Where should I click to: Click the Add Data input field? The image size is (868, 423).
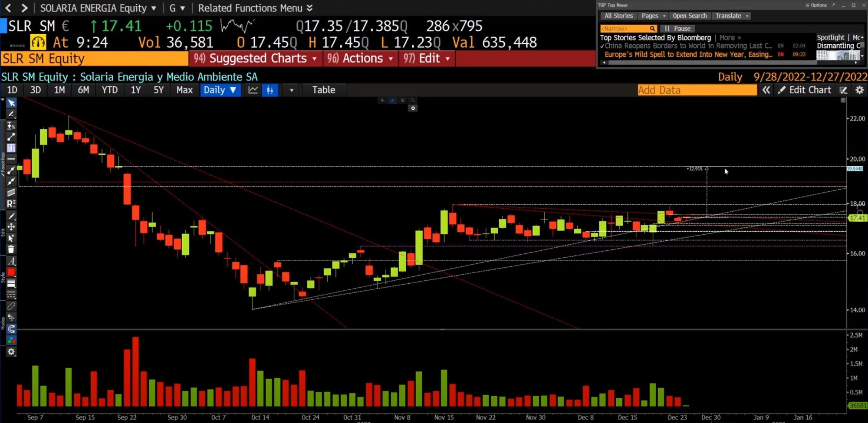[697, 90]
